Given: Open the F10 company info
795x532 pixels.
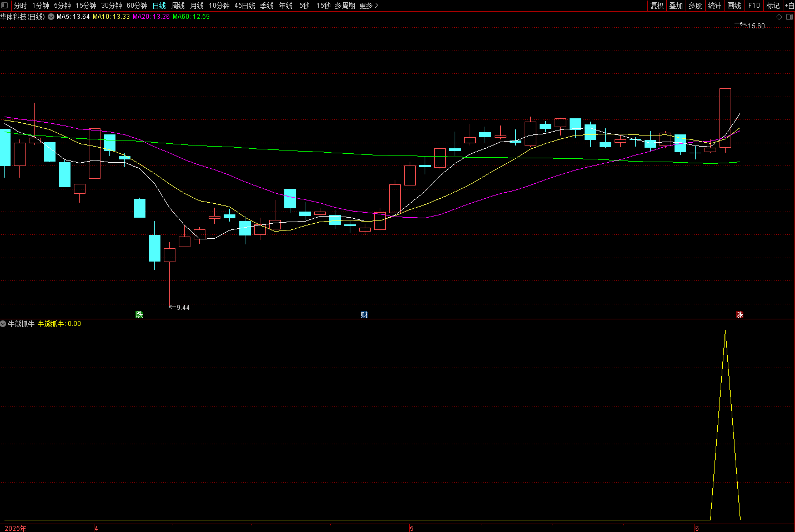Looking at the screenshot, I should click(x=754, y=6).
